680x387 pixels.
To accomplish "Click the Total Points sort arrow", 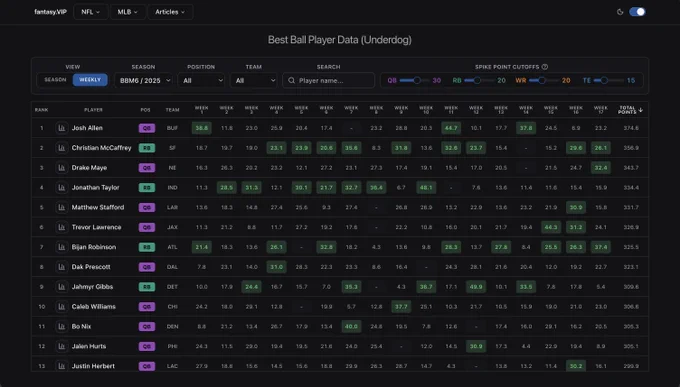I will pyautogui.click(x=641, y=110).
